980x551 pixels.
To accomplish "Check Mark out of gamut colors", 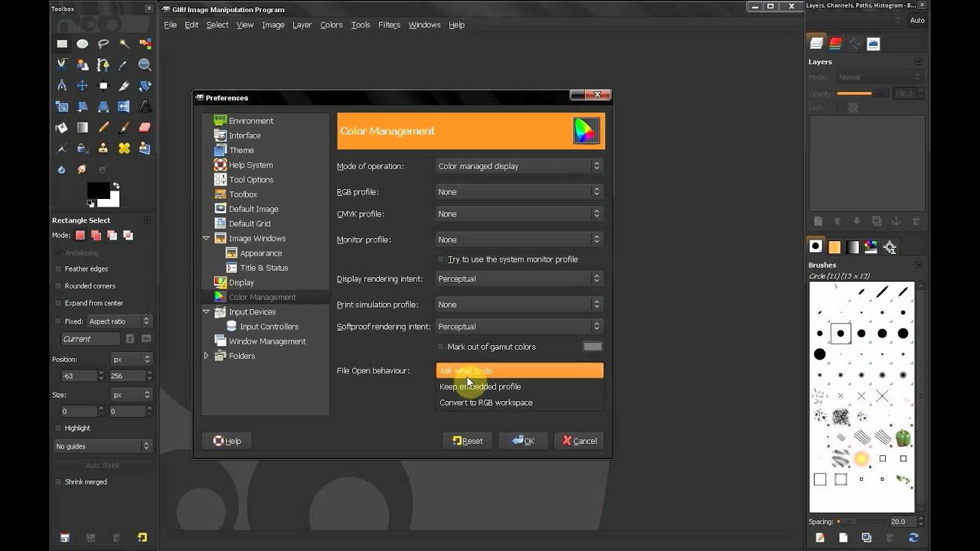I will 440,347.
